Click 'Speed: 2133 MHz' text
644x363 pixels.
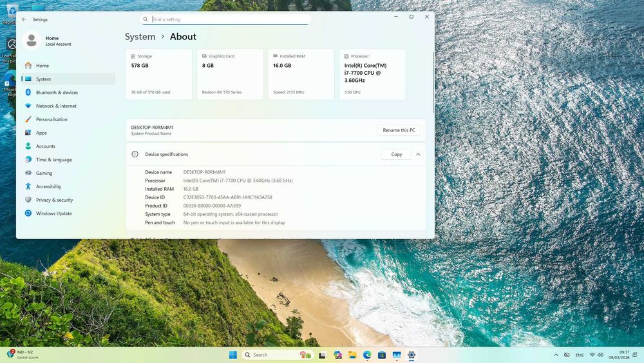[289, 92]
